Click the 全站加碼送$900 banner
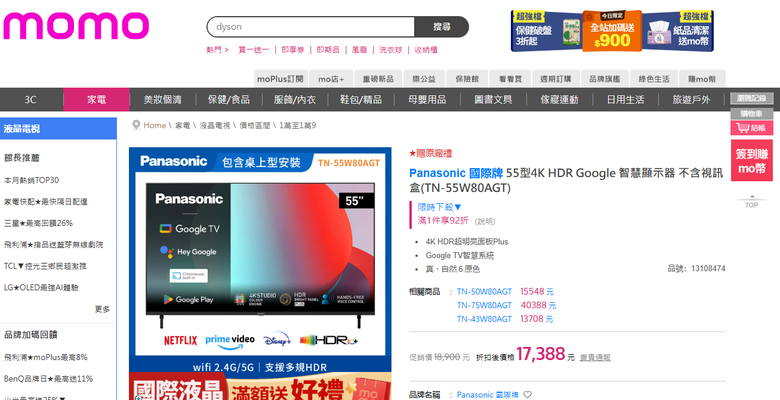The height and width of the screenshot is (400, 780). pos(612,31)
